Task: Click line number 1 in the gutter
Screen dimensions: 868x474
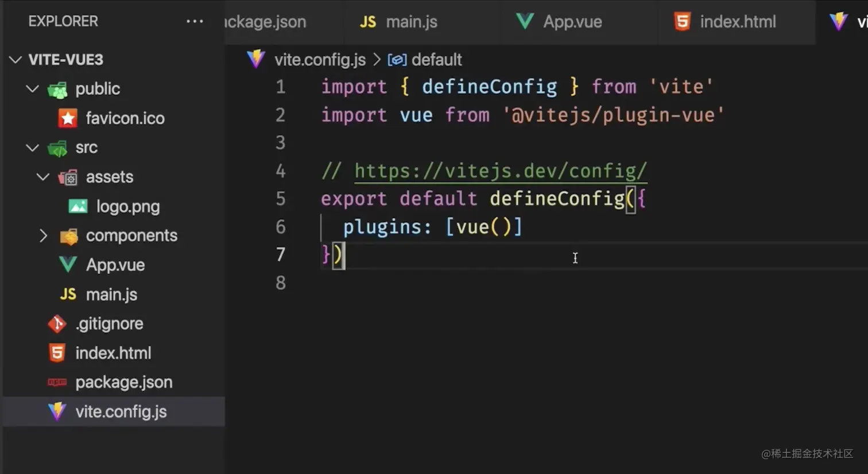Action: [x=281, y=87]
